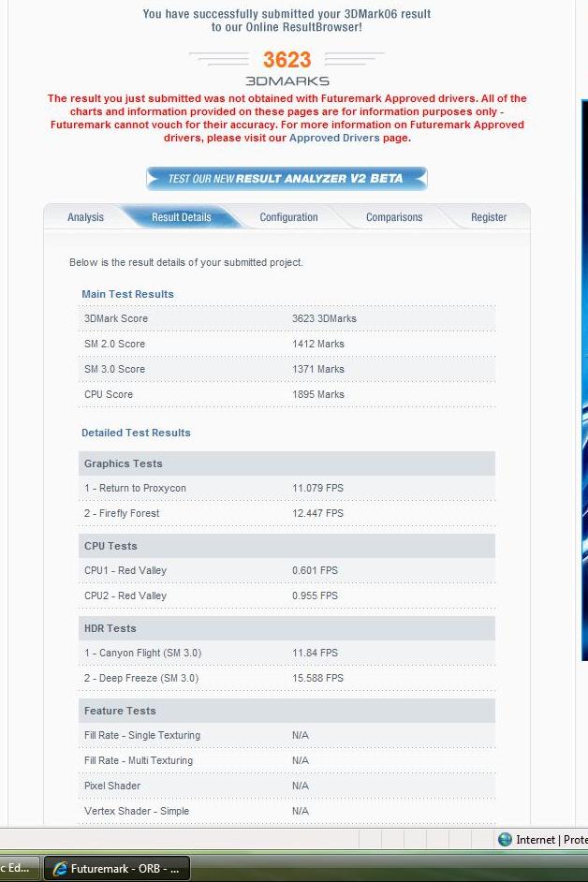Click the Main Test Results heading

click(127, 294)
